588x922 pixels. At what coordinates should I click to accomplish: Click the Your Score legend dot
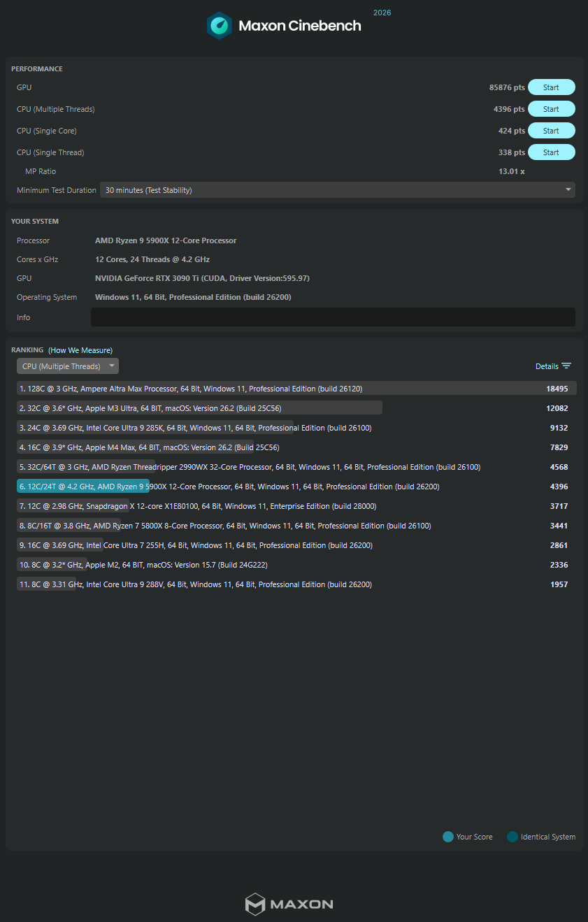[x=448, y=837]
